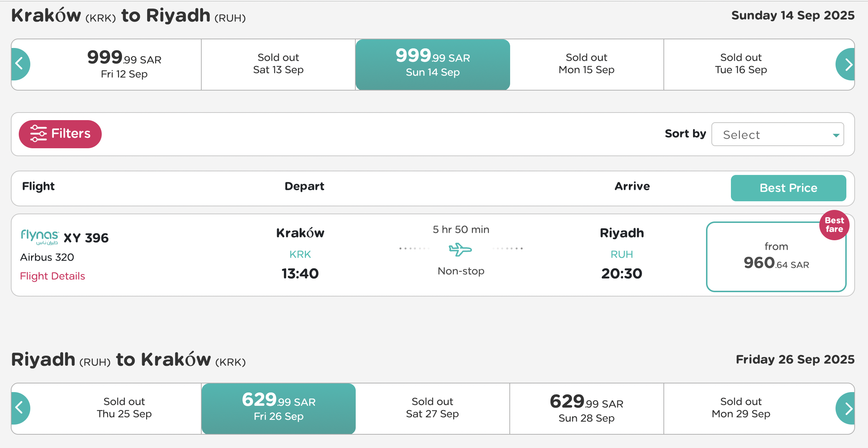The height and width of the screenshot is (448, 868).
Task: Select Sat 13 Sep sold out date
Action: pos(278,65)
